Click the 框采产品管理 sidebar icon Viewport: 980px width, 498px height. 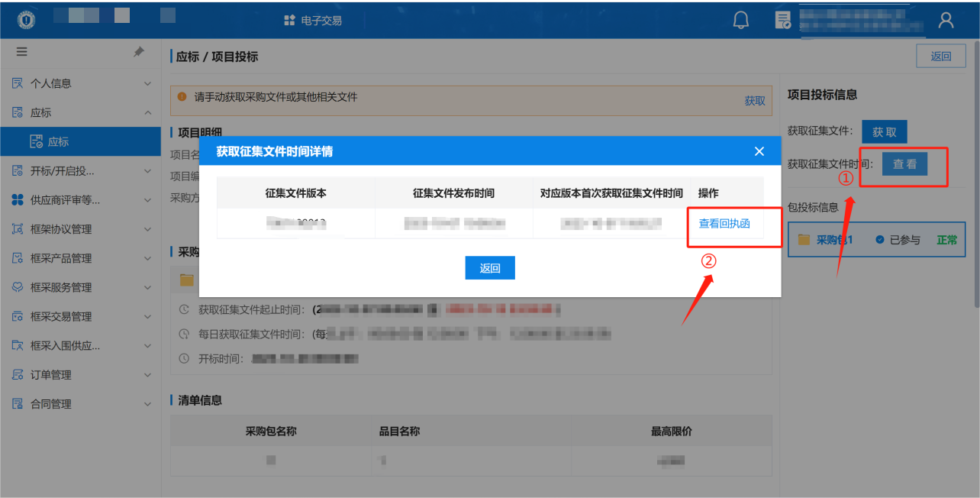[18, 258]
